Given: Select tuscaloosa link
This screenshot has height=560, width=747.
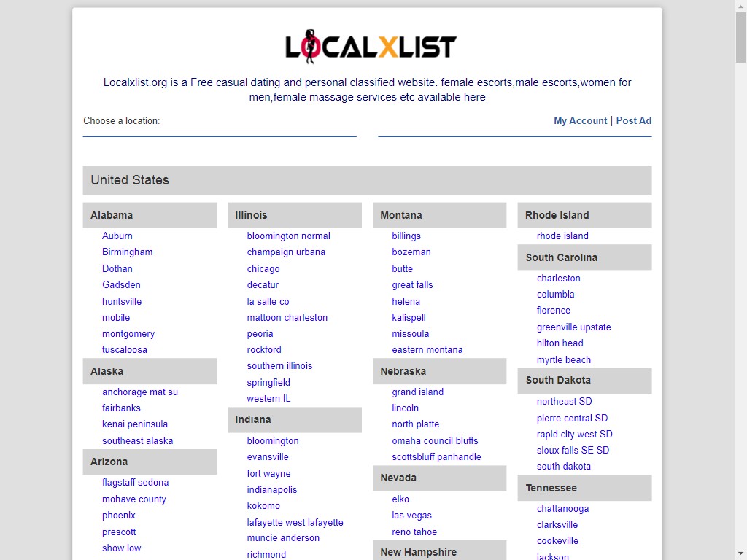Looking at the screenshot, I should (124, 349).
